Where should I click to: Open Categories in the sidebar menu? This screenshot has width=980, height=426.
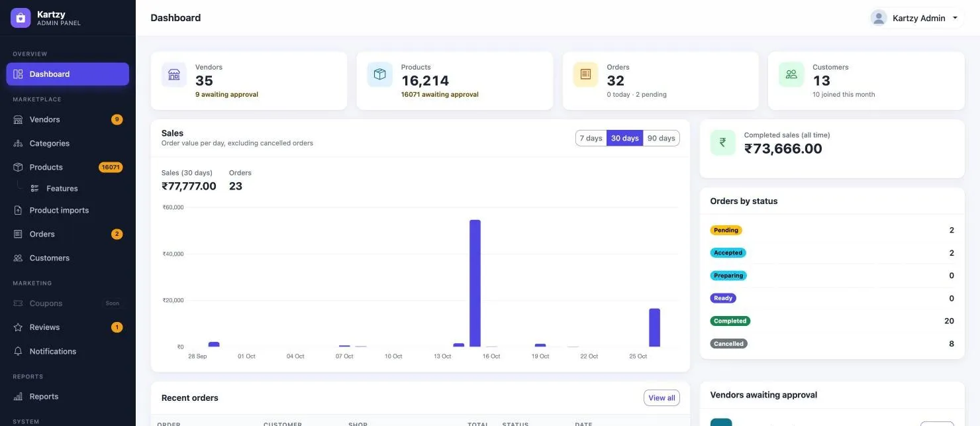(68, 144)
